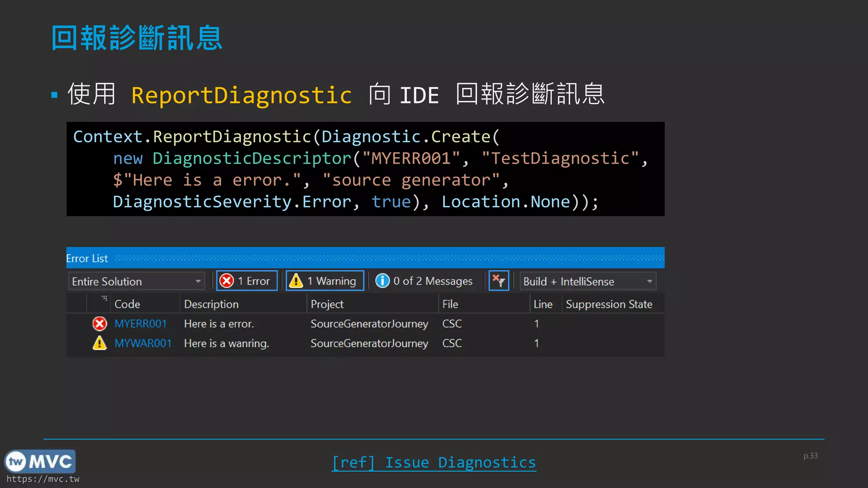Click DiagnosticSeverity.Error in the code block
This screenshot has width=868, height=488.
[x=232, y=202]
